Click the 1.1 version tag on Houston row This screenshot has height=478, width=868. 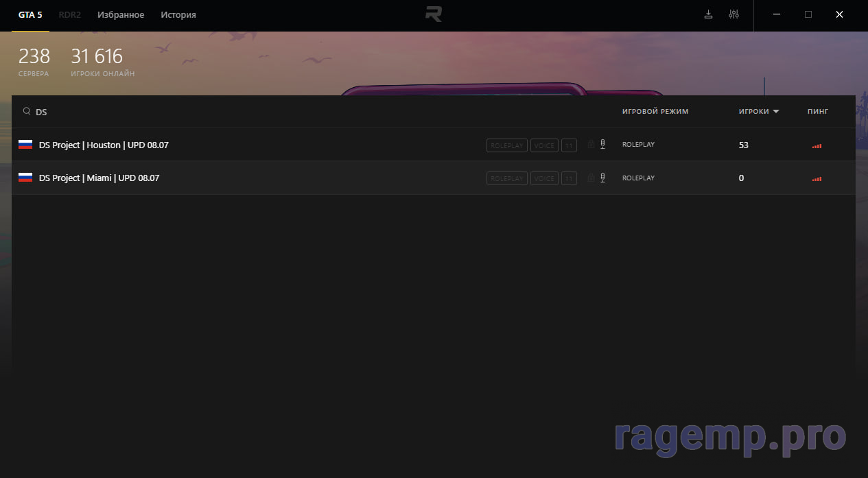click(x=569, y=145)
